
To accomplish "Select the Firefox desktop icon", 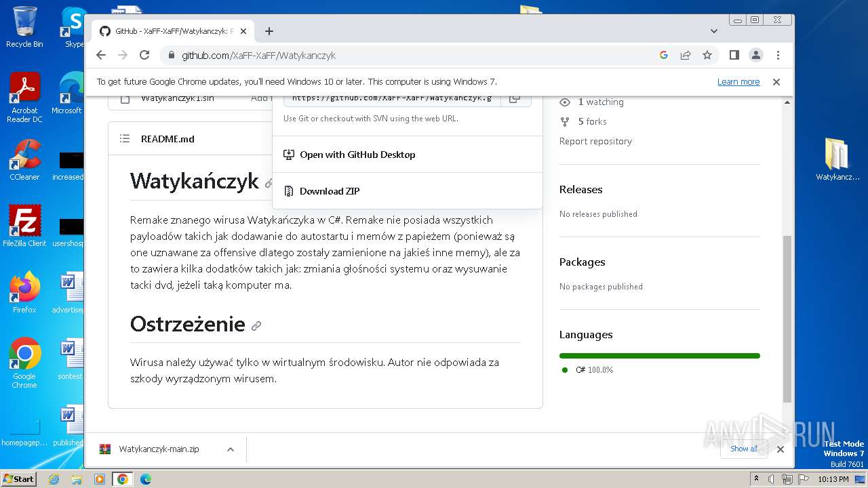I will pyautogui.click(x=24, y=293).
